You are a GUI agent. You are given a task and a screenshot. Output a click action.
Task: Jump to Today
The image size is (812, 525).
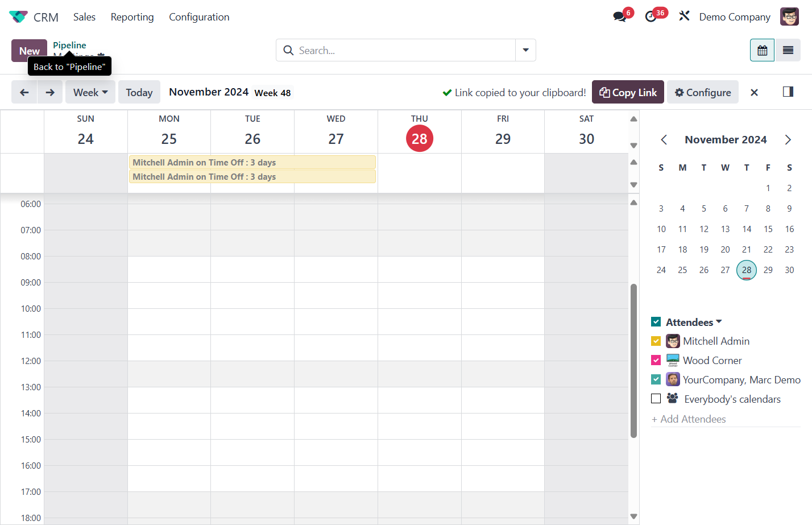point(139,92)
